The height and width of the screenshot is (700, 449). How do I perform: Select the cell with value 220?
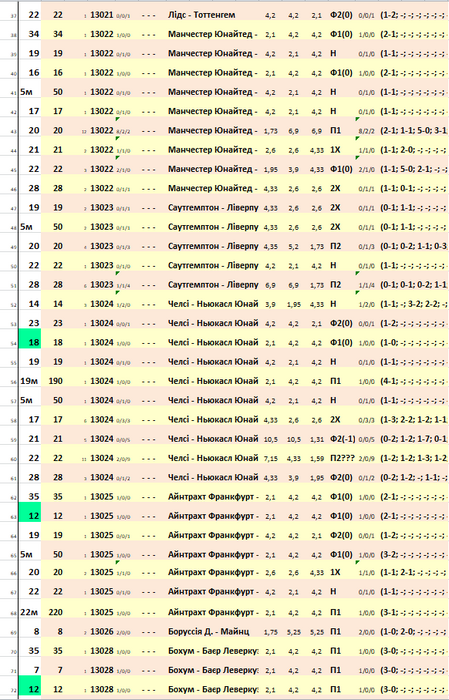click(55, 612)
